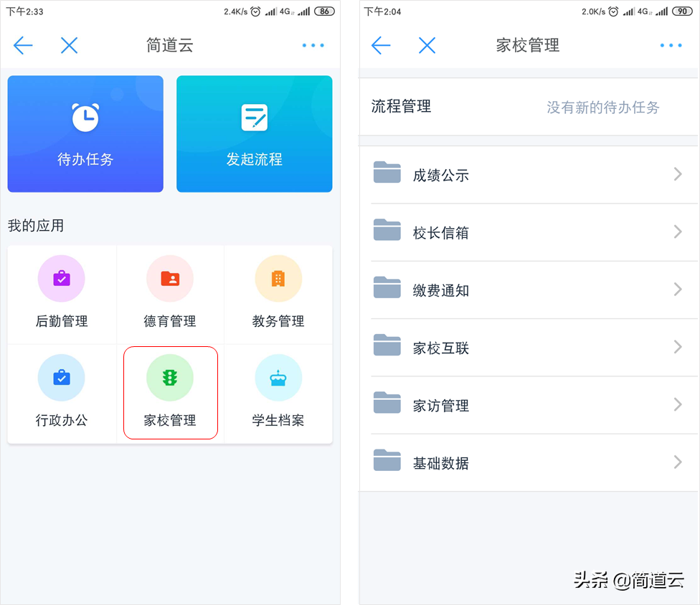This screenshot has width=700, height=605.
Task: Tap battery indicator showing 86
Action: point(325,11)
